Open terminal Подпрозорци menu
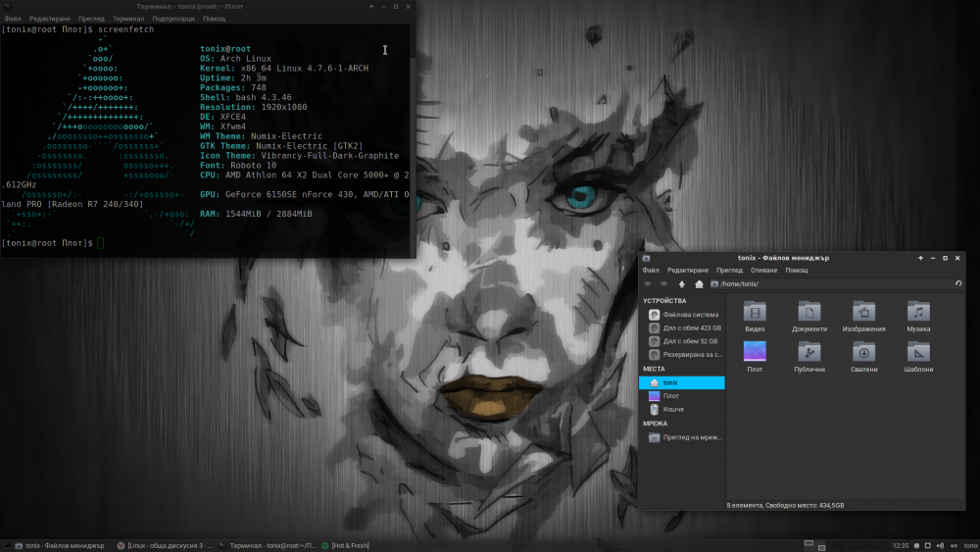Screen dimensions: 980x552 coord(173,19)
